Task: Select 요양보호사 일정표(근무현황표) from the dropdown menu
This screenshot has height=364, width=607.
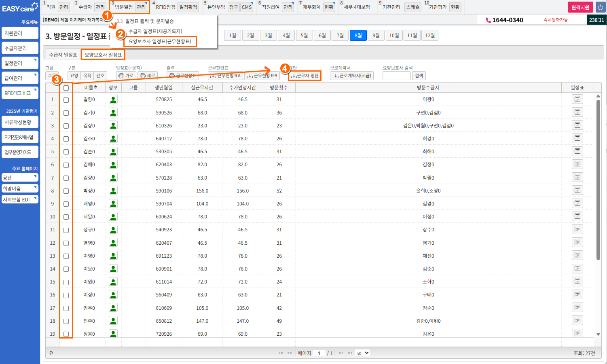Action: click(x=160, y=41)
